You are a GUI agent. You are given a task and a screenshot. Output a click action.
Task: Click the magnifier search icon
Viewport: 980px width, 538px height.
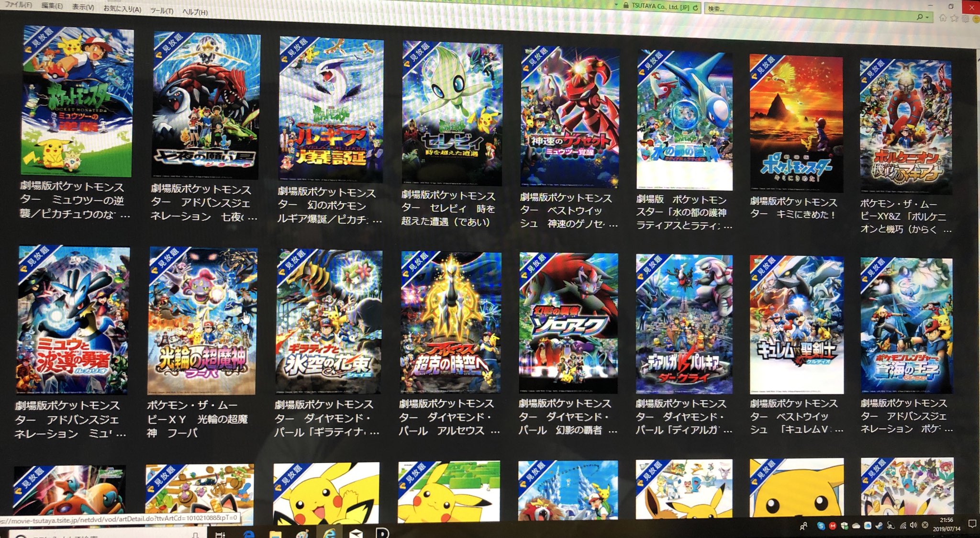point(919,17)
